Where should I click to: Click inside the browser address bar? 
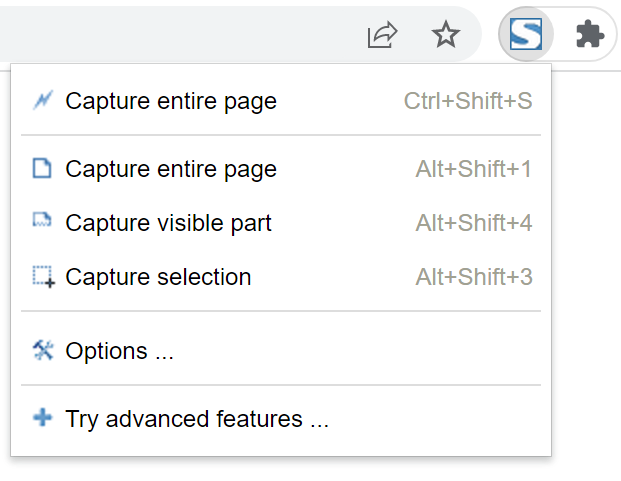180,36
